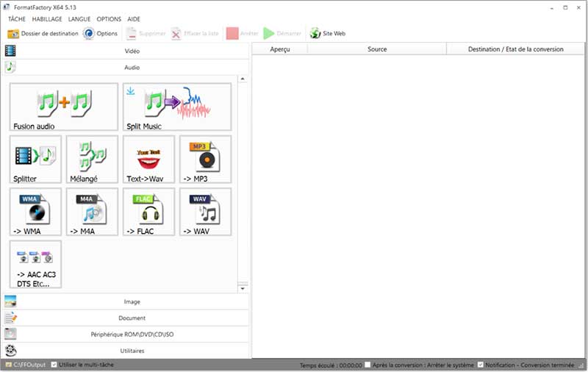Image resolution: width=588 pixels, height=372 pixels.
Task: Open the HABILLAGE menu
Action: [x=47, y=19]
